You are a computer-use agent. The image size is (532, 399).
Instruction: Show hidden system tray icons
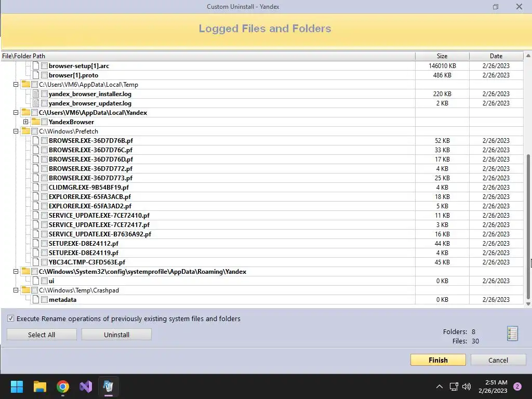point(440,387)
